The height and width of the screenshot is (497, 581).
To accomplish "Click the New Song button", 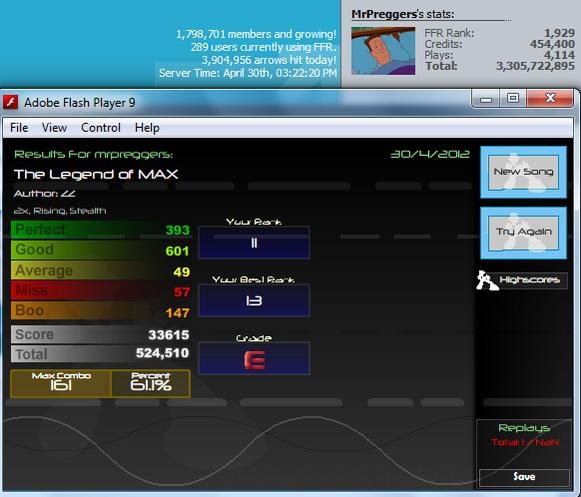I will pos(523,172).
